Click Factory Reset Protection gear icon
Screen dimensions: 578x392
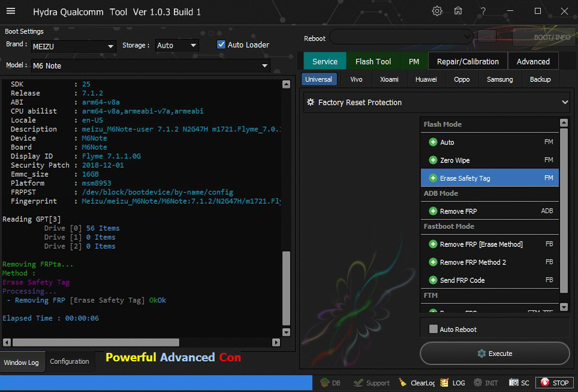[311, 102]
